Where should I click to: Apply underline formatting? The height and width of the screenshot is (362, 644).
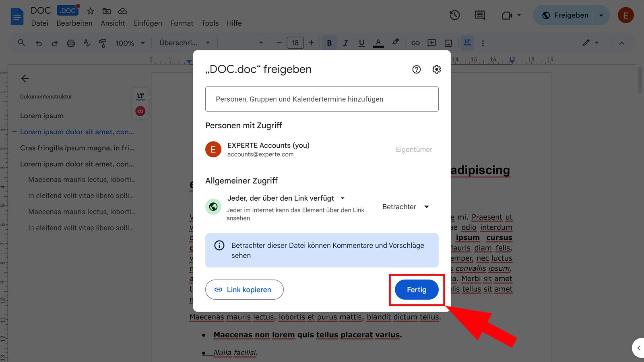tap(361, 43)
